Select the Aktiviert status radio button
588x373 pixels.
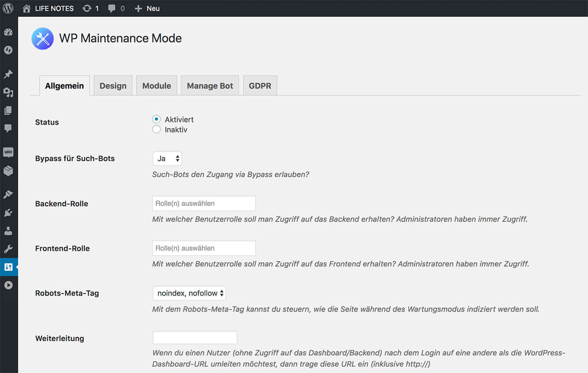(156, 119)
